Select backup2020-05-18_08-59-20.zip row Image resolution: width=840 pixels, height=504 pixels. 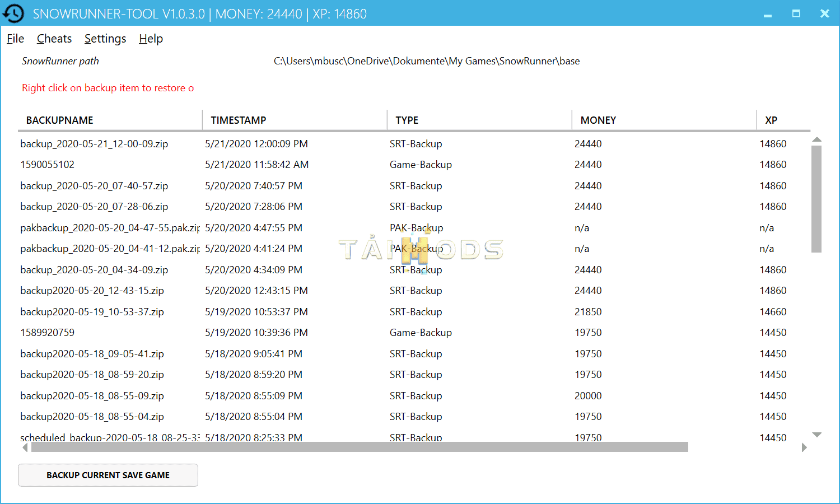[414, 375]
